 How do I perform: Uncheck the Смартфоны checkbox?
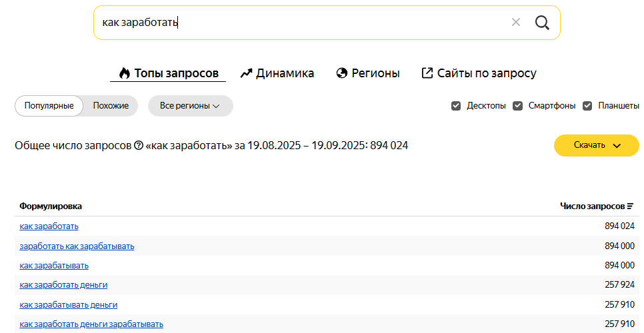(x=518, y=106)
